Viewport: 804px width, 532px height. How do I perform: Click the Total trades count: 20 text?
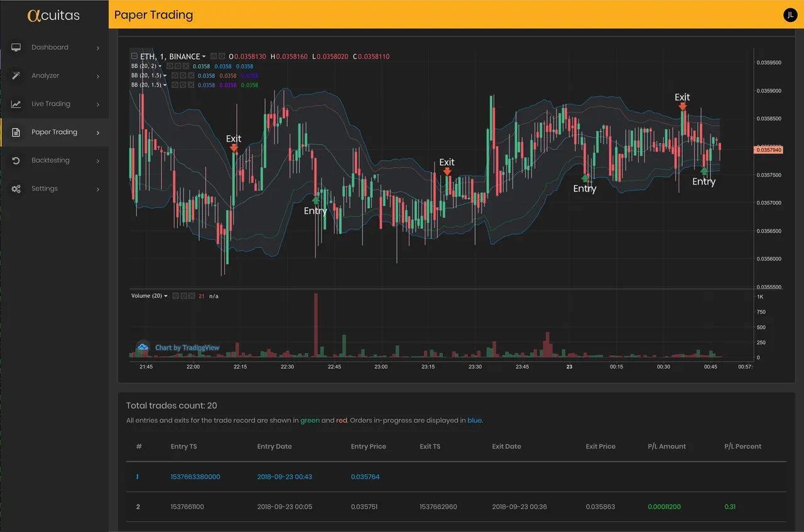tap(171, 406)
